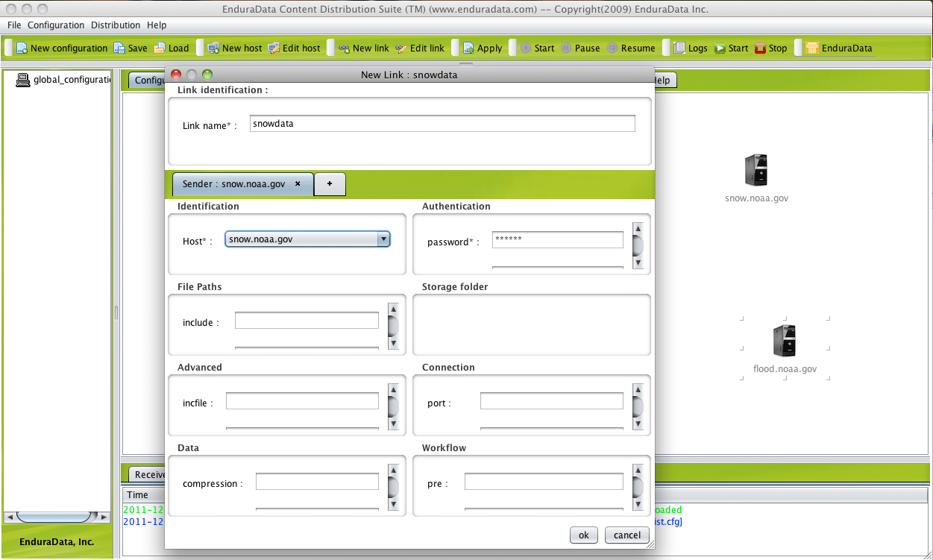Select the Sender : snow.noaa.gov tab
Screen dimensions: 933x560
242,183
